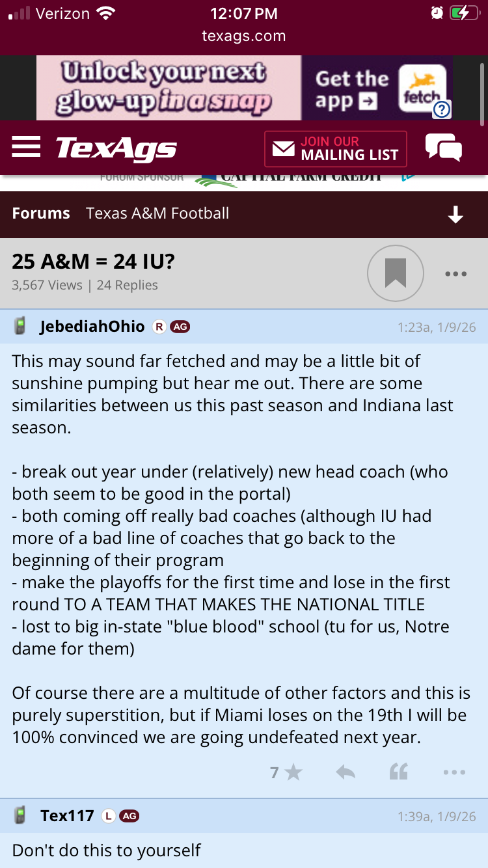Reply to JebediahOhio's post
Viewport: 488px width, 868px height.
(346, 772)
